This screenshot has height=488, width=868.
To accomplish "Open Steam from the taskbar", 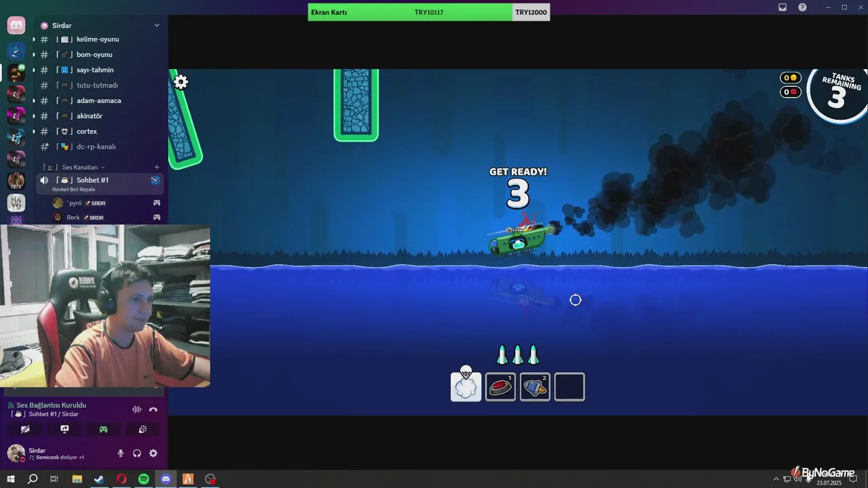I will [99, 479].
